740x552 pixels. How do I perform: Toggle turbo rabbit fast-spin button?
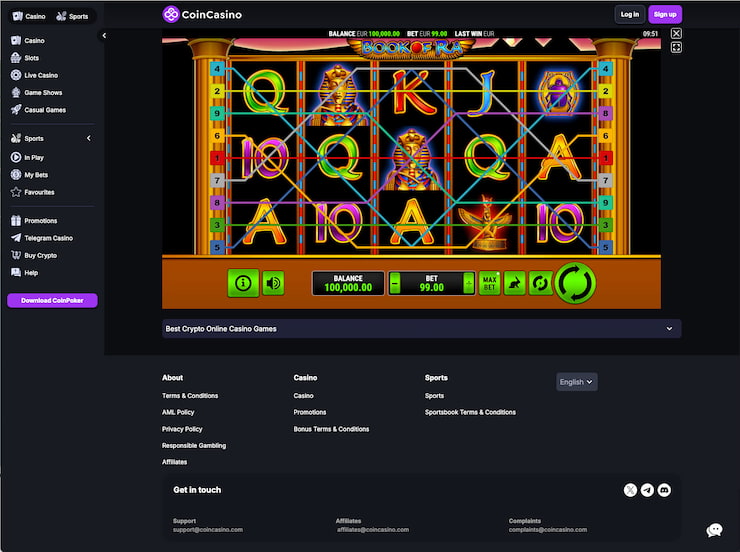(x=514, y=283)
